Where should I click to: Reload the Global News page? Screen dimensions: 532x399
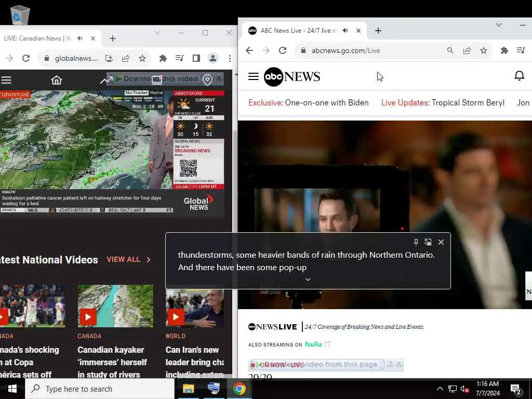click(26, 58)
